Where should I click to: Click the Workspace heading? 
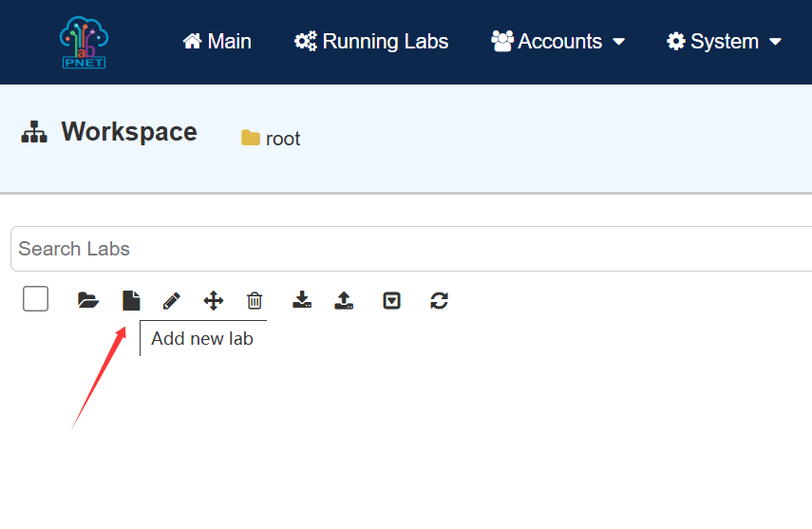coord(129,132)
